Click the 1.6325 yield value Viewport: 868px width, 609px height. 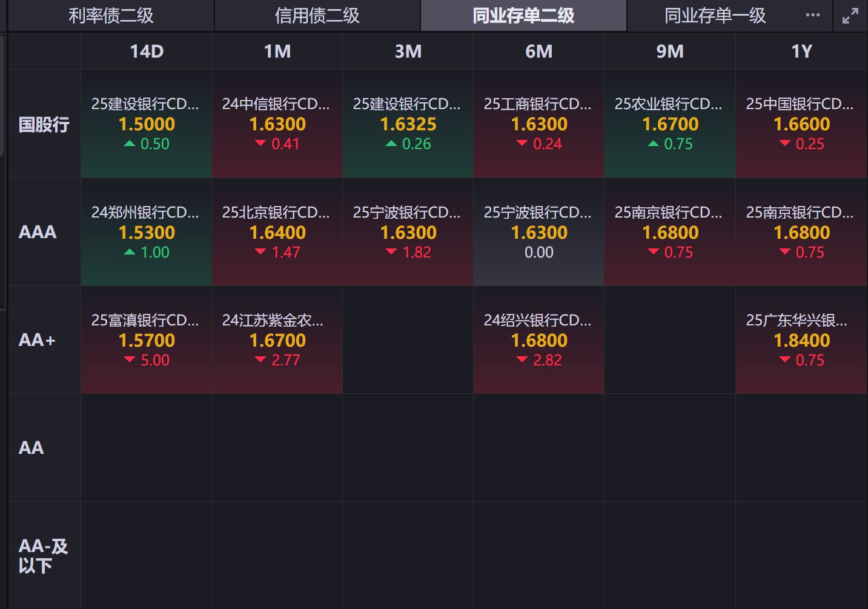coord(408,124)
